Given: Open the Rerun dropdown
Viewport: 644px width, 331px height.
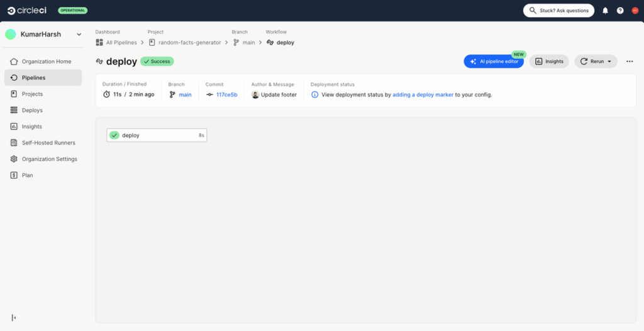Looking at the screenshot, I should [596, 62].
